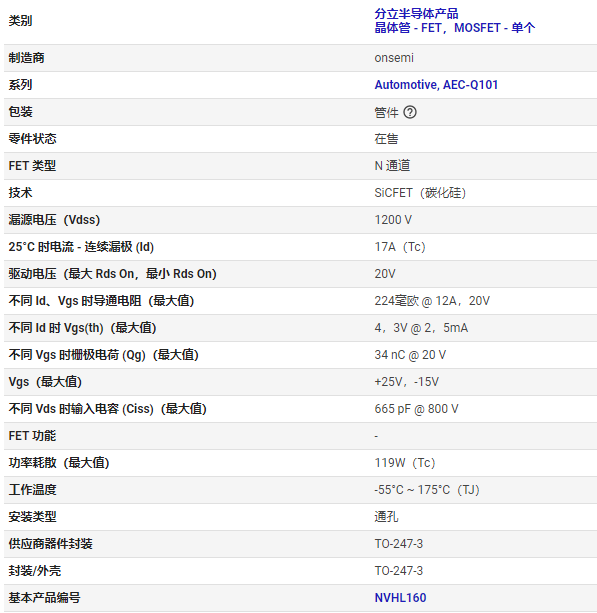Click the +25V，-15V Vgs maximum value
Image resolution: width=597 pixels, height=613 pixels.
407,382
